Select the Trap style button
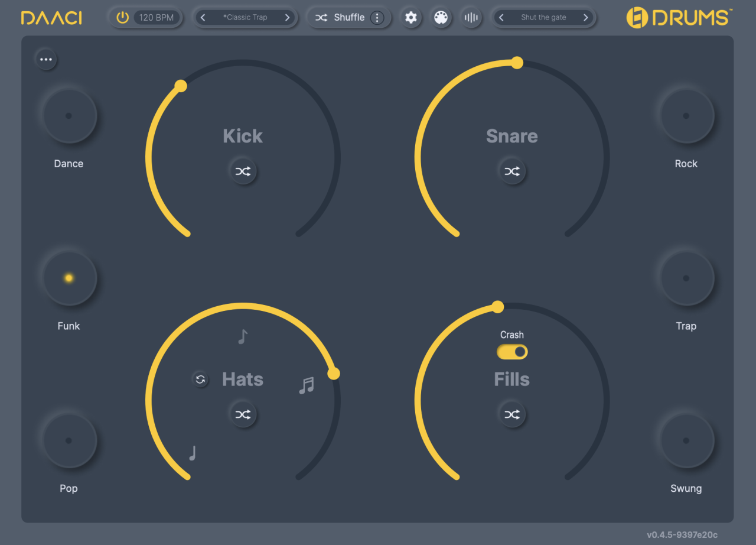Image resolution: width=756 pixels, height=545 pixels. pyautogui.click(x=686, y=278)
